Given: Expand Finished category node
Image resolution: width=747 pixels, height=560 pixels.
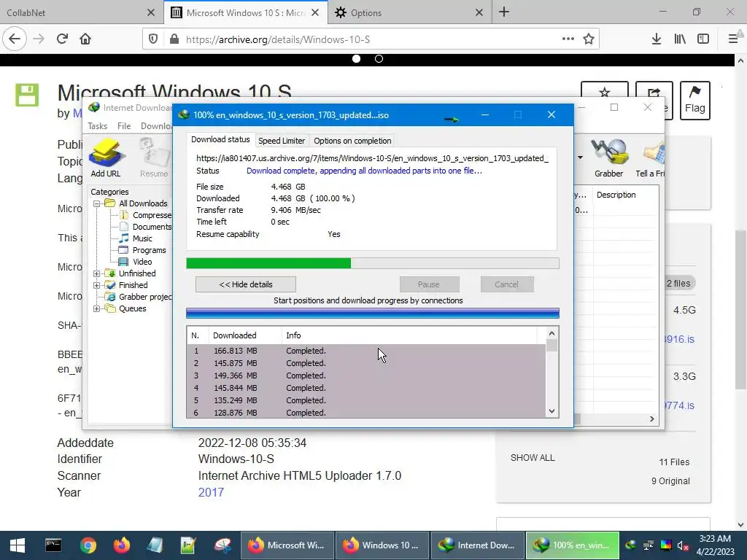Looking at the screenshot, I should (97, 285).
